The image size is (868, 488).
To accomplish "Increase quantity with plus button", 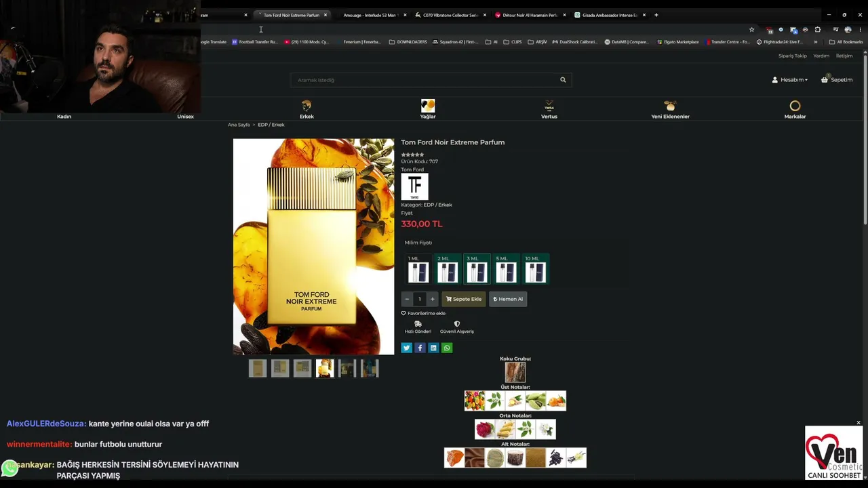I will pyautogui.click(x=432, y=299).
